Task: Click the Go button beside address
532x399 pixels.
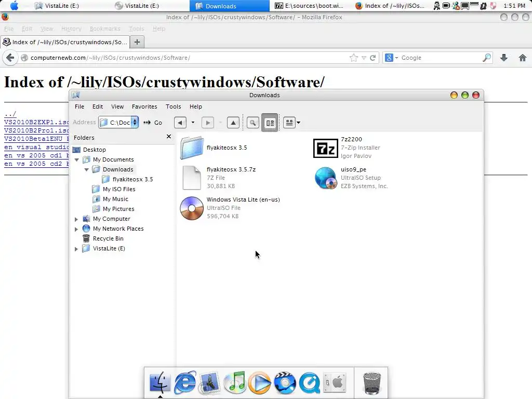Action: (153, 123)
